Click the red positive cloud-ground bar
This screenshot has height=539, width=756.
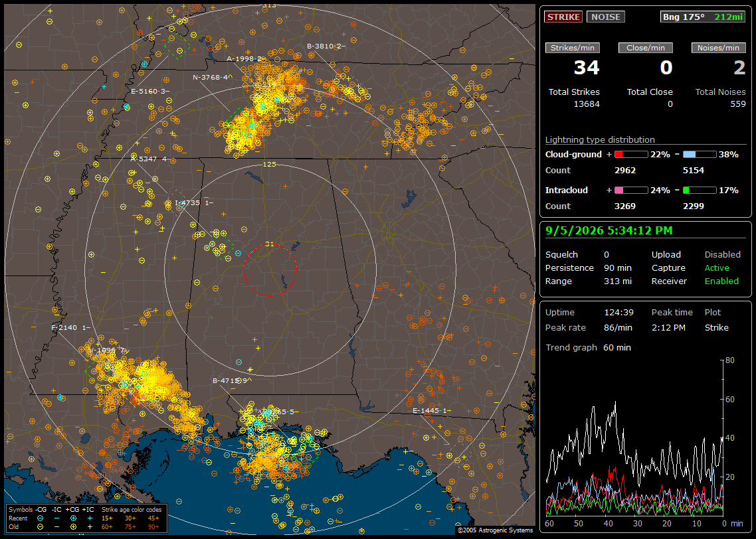coord(631,155)
